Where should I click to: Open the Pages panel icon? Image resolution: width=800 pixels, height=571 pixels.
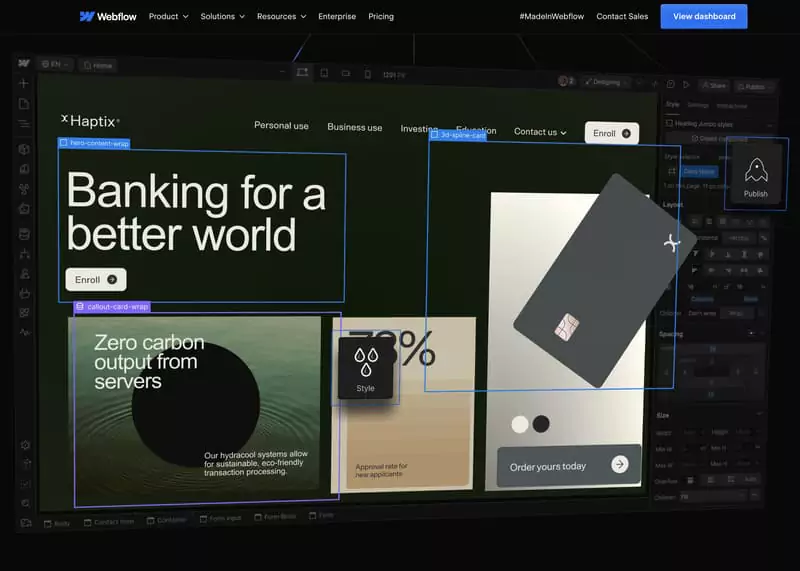pos(23,104)
